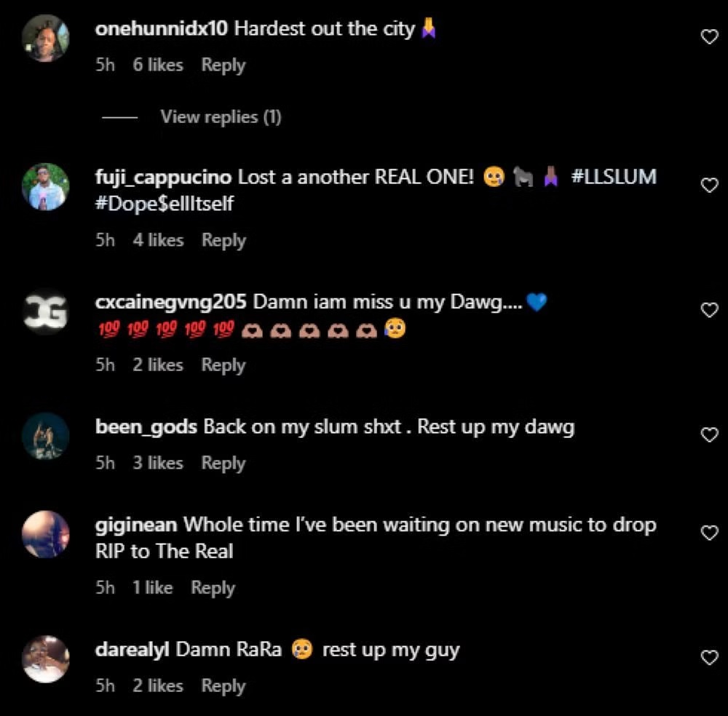Viewport: 728px width, 716px height.
Task: Open the cxcainegvng205 avatar
Action: (45, 311)
